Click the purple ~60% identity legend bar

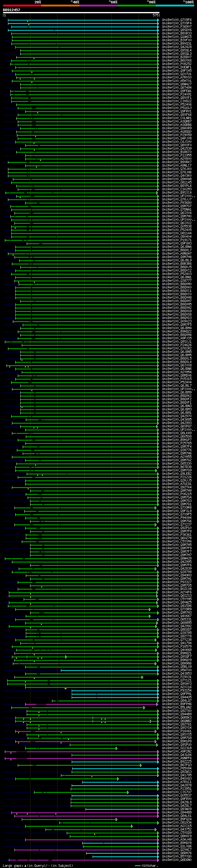click(x=99, y=6)
